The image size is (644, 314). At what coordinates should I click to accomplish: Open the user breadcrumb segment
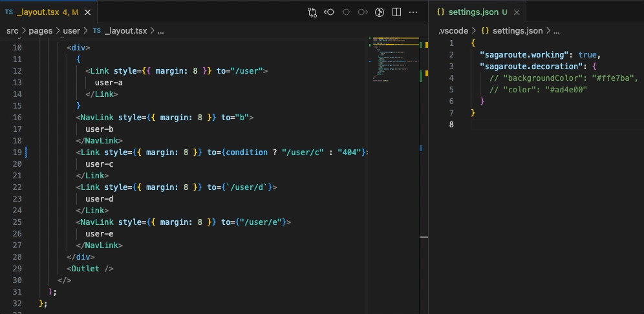pyautogui.click(x=72, y=31)
